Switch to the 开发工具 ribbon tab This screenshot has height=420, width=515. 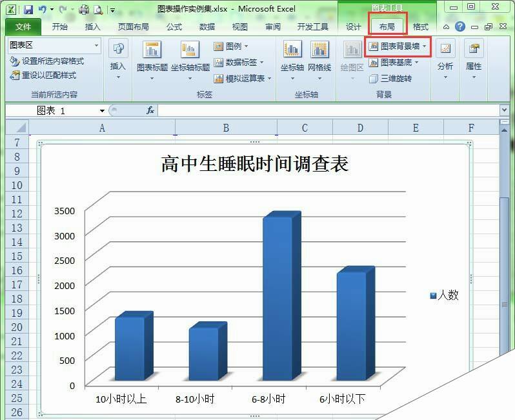312,27
